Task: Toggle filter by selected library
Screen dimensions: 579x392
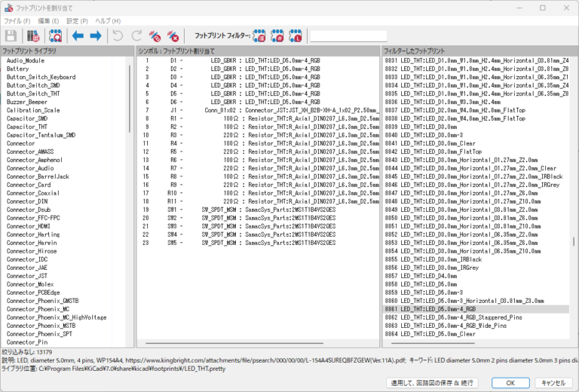Action: pos(296,35)
